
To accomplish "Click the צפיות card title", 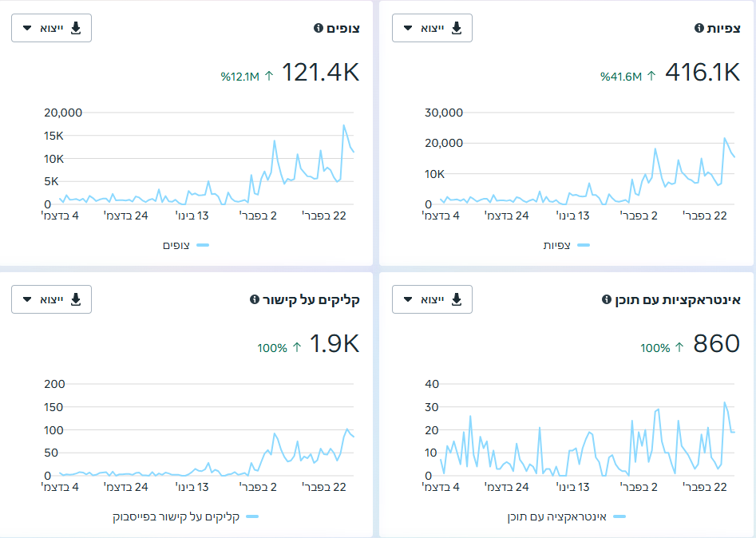I will (723, 29).
